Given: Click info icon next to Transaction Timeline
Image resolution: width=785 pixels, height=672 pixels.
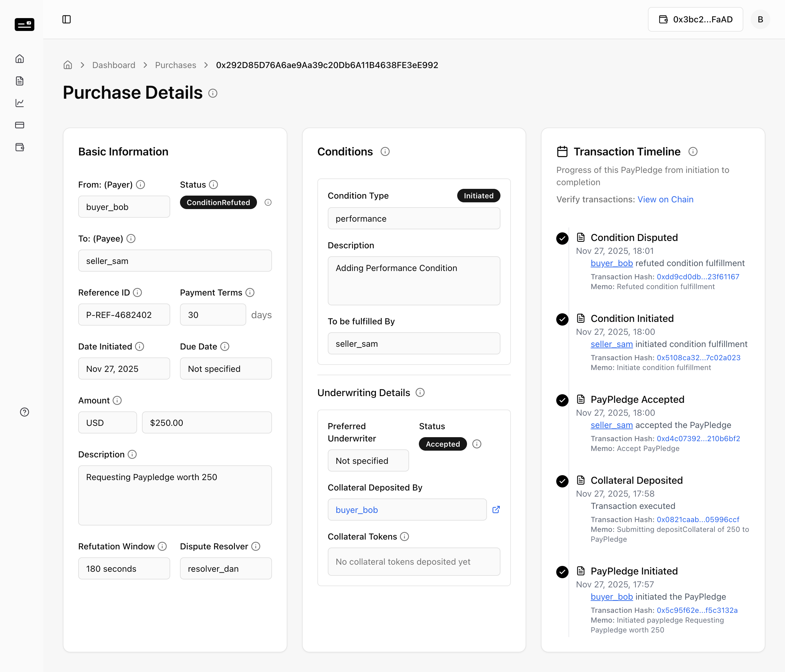Looking at the screenshot, I should tap(693, 151).
